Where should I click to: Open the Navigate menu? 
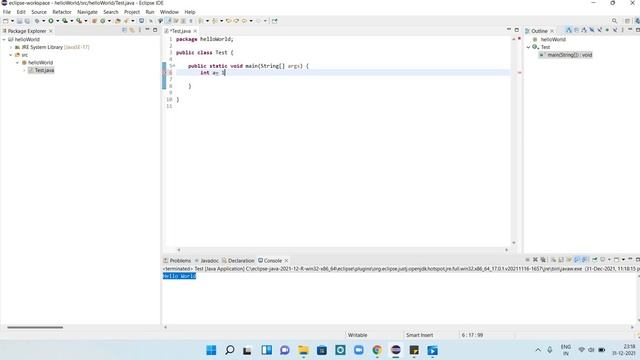coord(87,12)
